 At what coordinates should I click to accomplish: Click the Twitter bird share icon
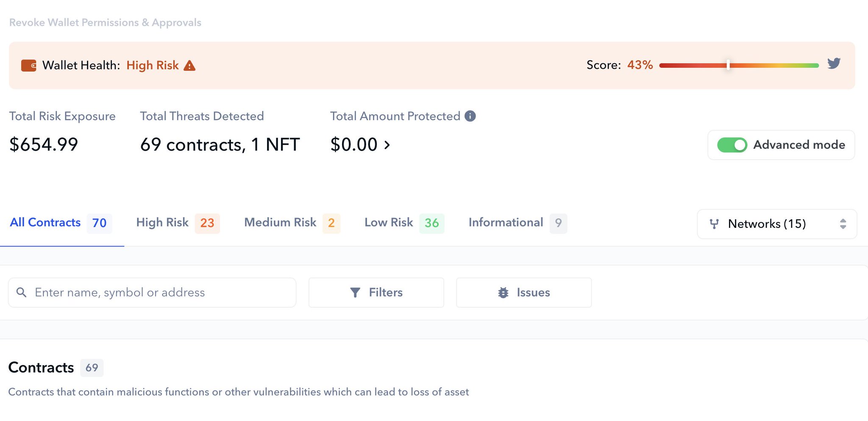[x=834, y=64]
